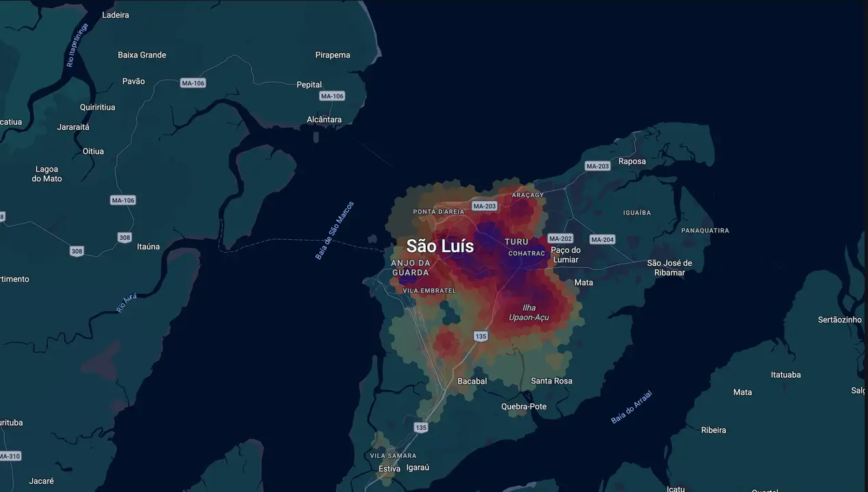The height and width of the screenshot is (492, 868).
Task: Click the Igaraú label
Action: (418, 469)
